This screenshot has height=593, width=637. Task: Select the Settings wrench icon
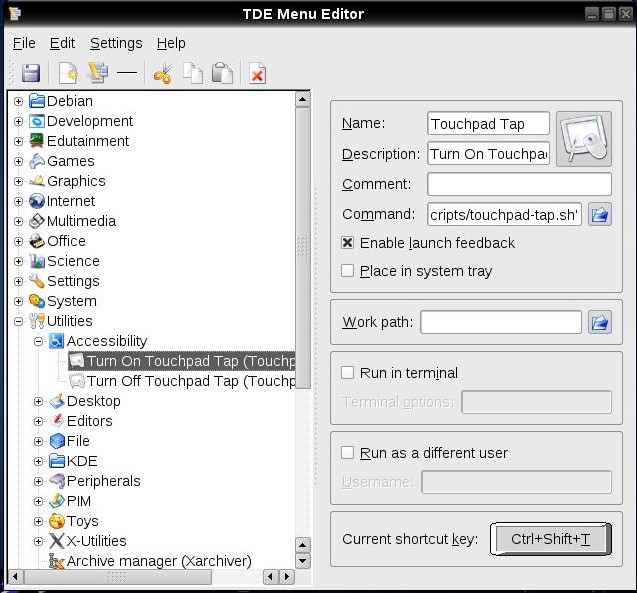click(x=37, y=281)
